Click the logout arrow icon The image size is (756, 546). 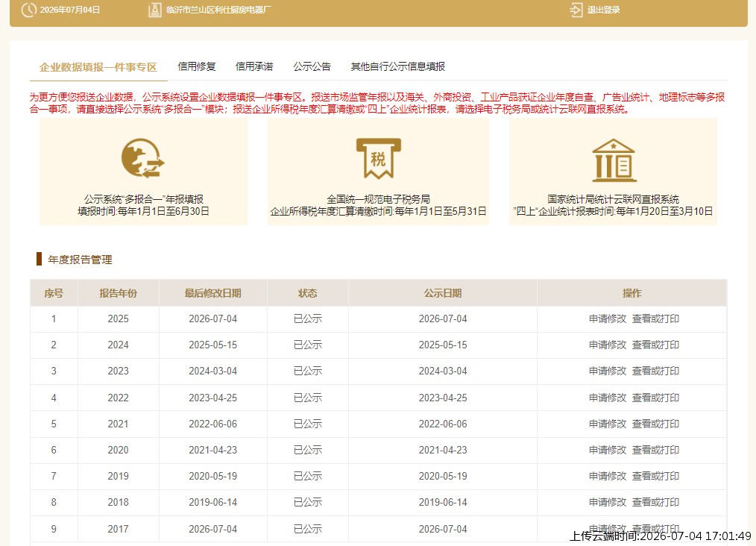tap(576, 10)
